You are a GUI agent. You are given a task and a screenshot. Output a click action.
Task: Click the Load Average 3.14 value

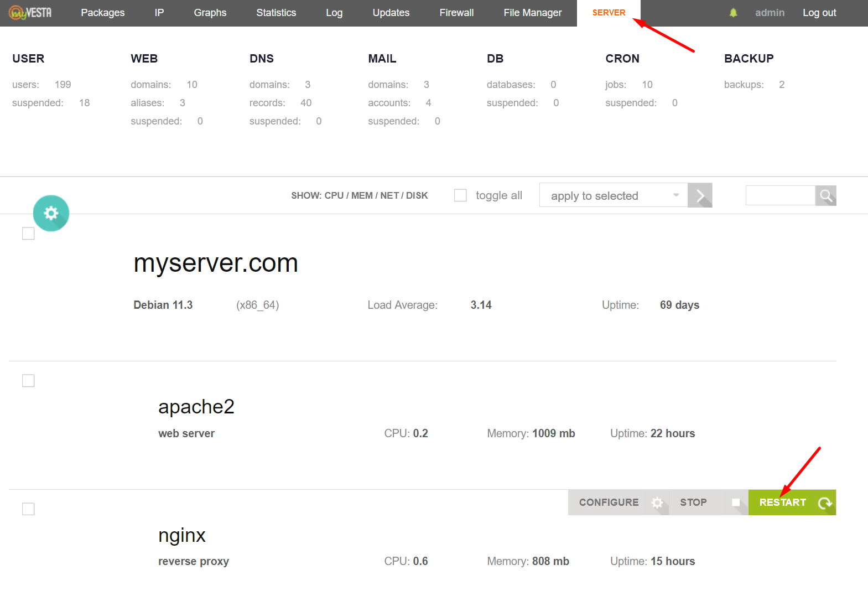[481, 305]
